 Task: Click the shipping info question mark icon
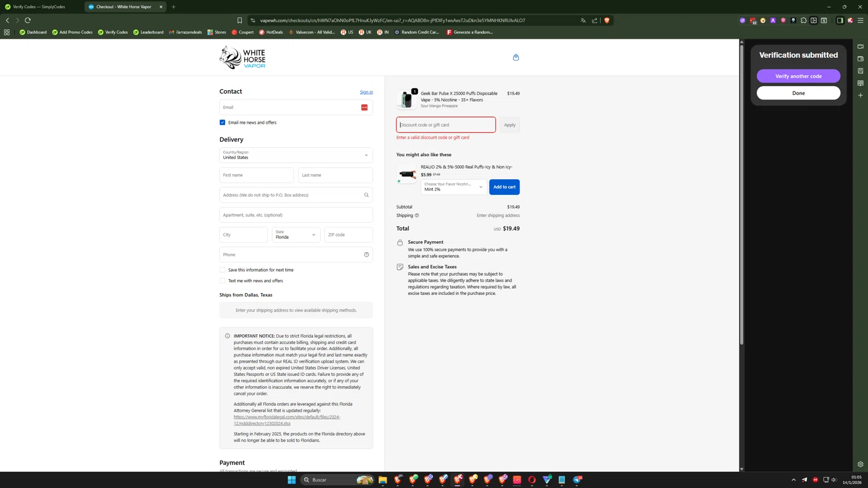(x=417, y=216)
